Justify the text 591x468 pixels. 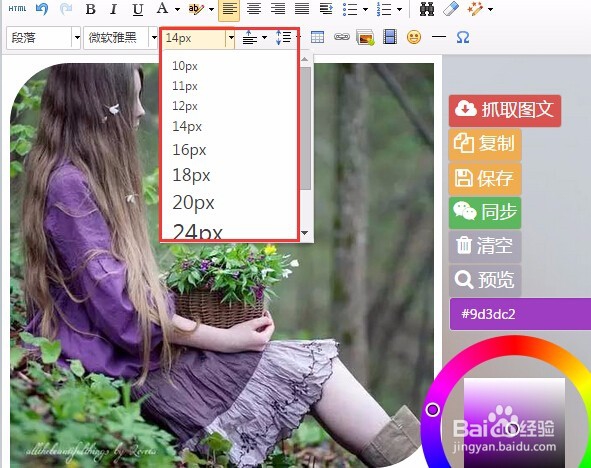(x=302, y=9)
